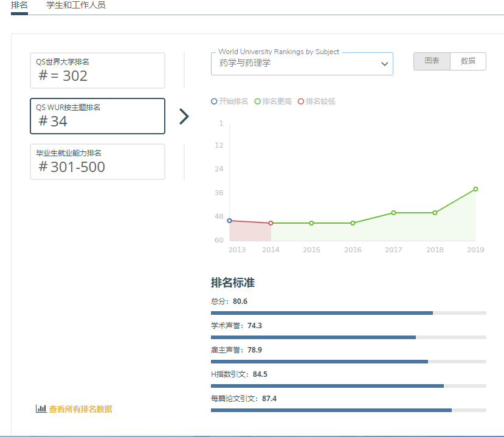Click the bar chart icon beside 查看所有排名数据
504x437 pixels.
[41, 409]
